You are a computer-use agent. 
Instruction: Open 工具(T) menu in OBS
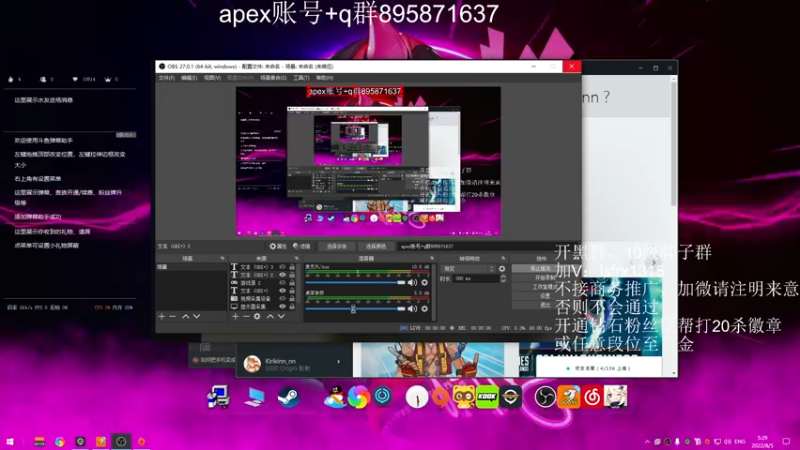coord(301,78)
